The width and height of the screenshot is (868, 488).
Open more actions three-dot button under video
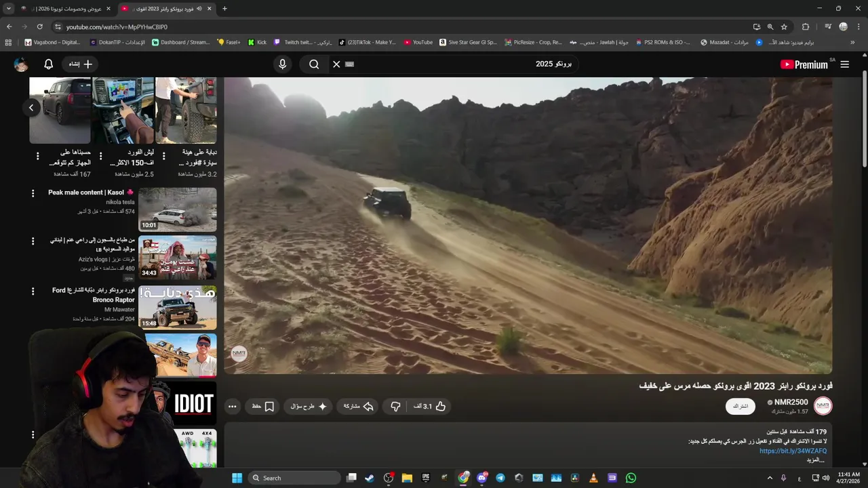coord(232,407)
